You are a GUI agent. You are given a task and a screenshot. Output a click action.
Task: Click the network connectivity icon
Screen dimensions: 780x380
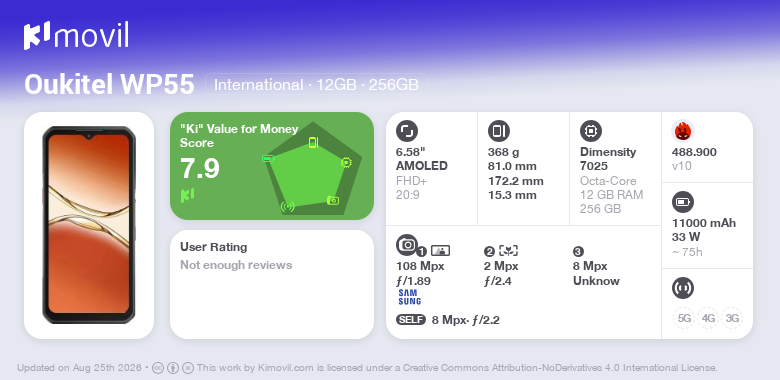click(x=683, y=288)
